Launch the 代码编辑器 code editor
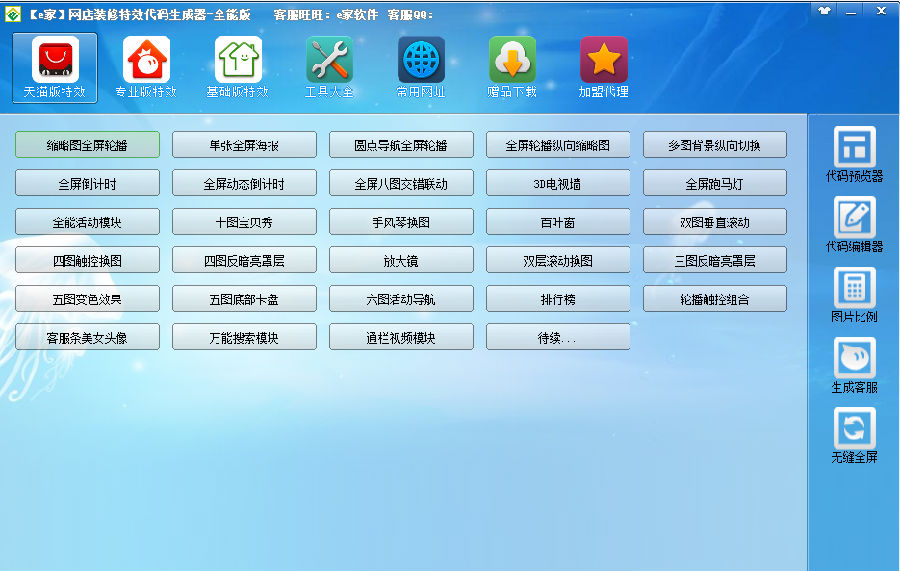 (x=854, y=218)
